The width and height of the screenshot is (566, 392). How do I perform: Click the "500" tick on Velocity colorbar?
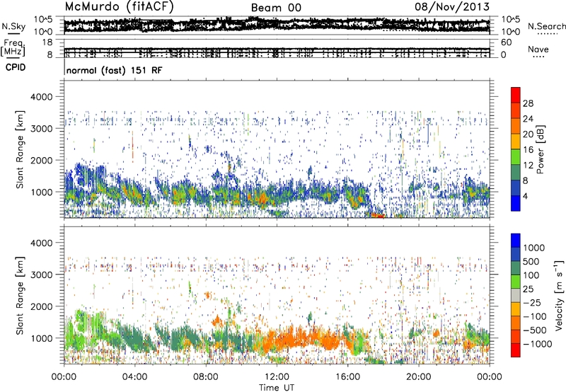tap(531, 262)
